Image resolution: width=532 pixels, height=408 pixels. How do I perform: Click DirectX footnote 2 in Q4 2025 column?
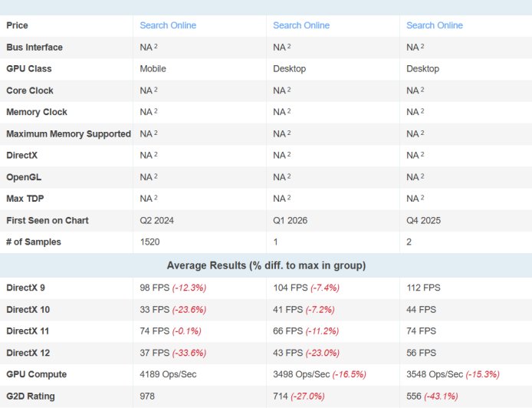(423, 155)
